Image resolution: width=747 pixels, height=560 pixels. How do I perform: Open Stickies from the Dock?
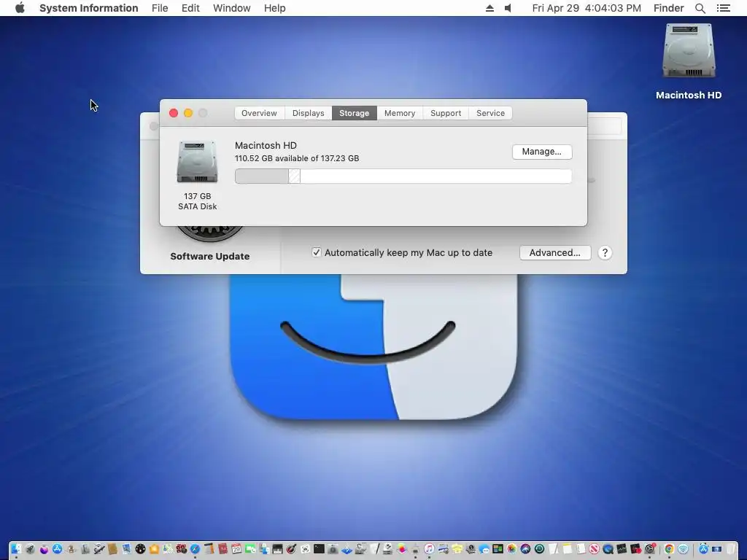click(x=457, y=549)
